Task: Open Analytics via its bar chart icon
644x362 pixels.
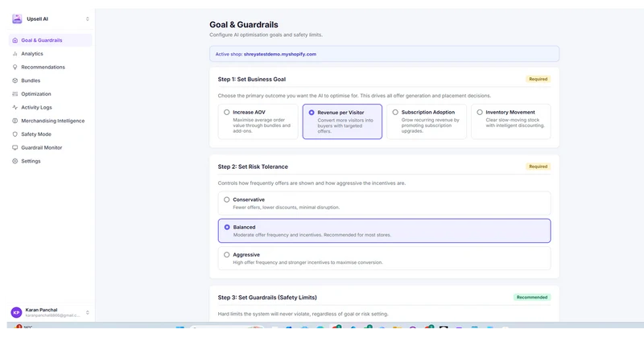Action: (x=14, y=54)
